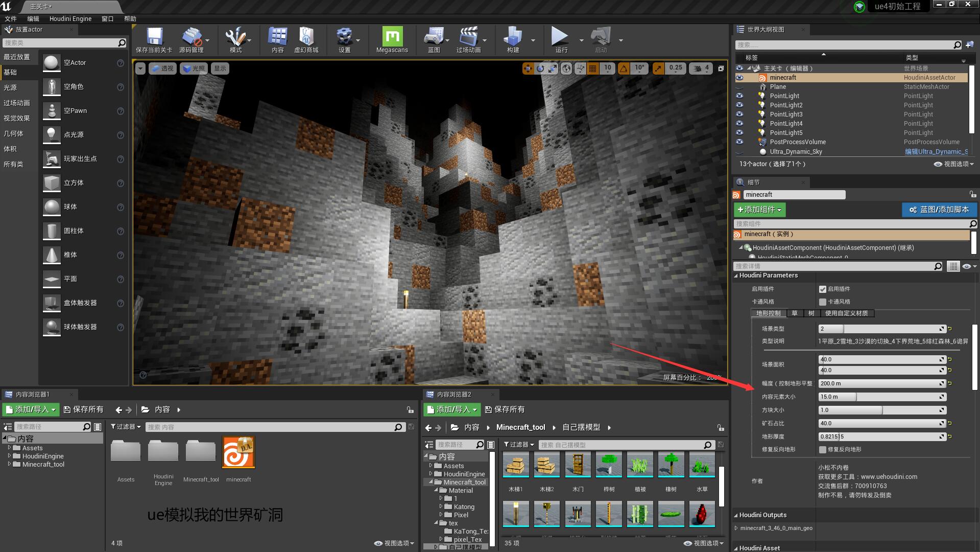Viewport: 980px width, 552px height.
Task: Maximize the viewport with the corner icon
Action: (721, 68)
